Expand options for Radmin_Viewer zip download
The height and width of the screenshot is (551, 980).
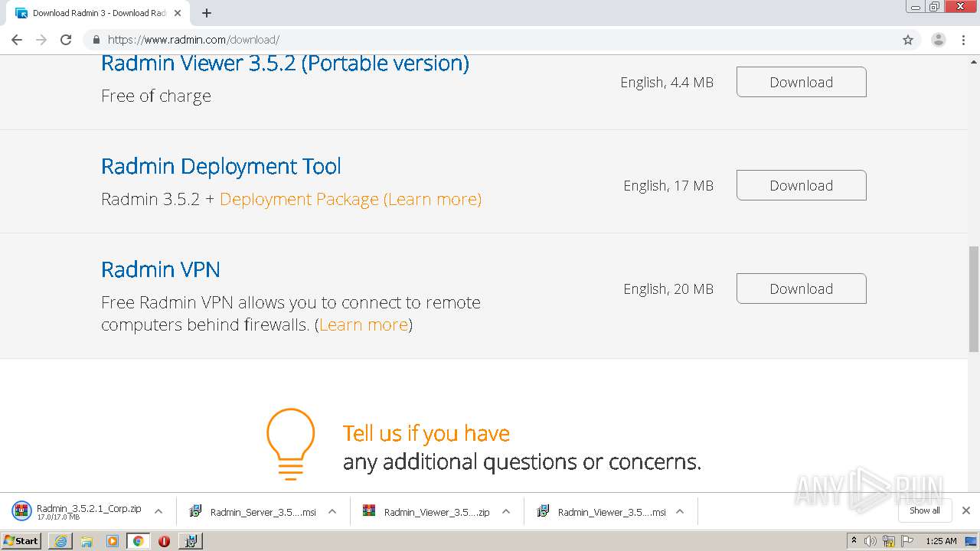(x=506, y=511)
